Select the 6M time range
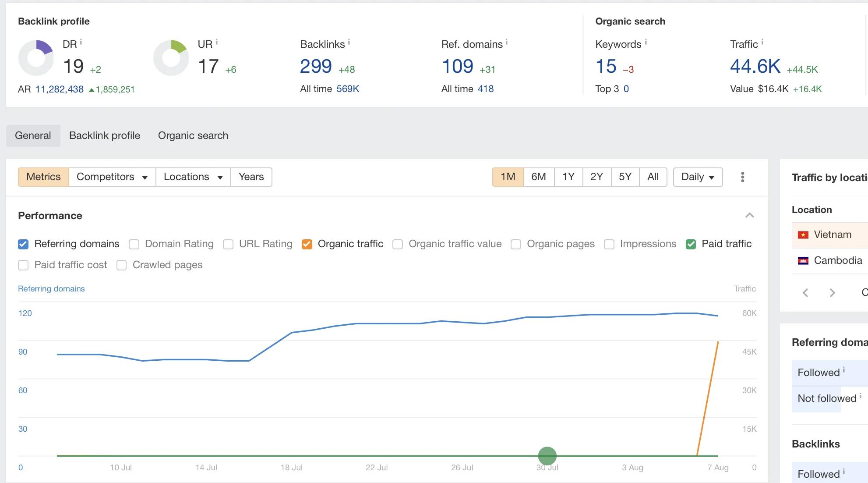868x483 pixels. click(539, 177)
